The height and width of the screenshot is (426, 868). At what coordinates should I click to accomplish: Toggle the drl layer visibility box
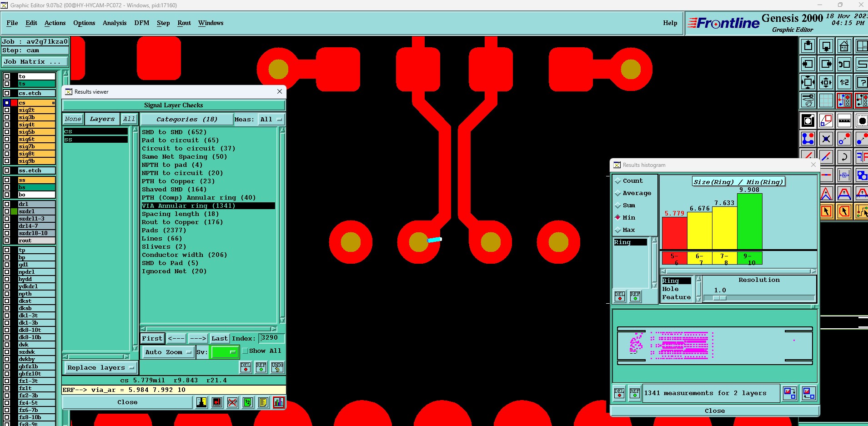coord(7,204)
